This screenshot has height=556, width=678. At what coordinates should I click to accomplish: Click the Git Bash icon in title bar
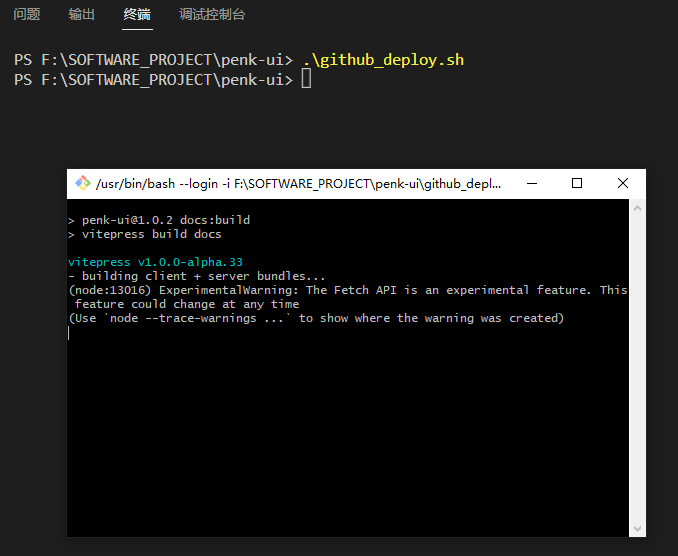pos(83,183)
